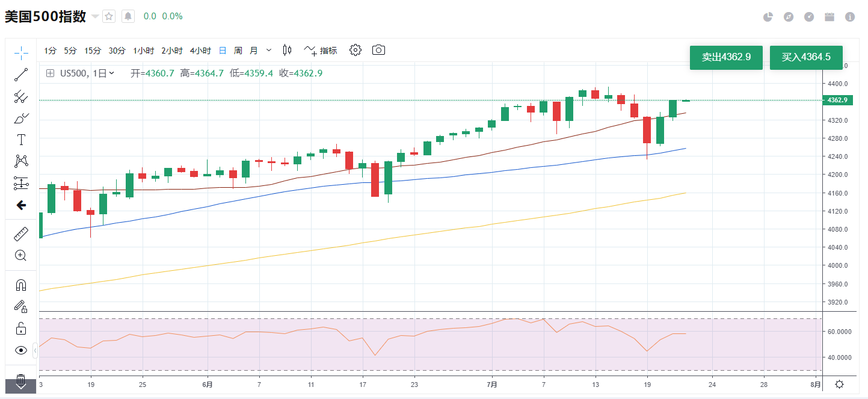The width and height of the screenshot is (868, 399).
Task: Switch to the 4小时 timeframe
Action: [200, 51]
